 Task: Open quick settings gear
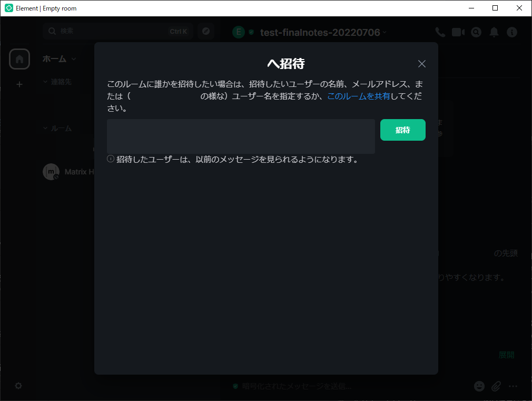click(x=18, y=386)
